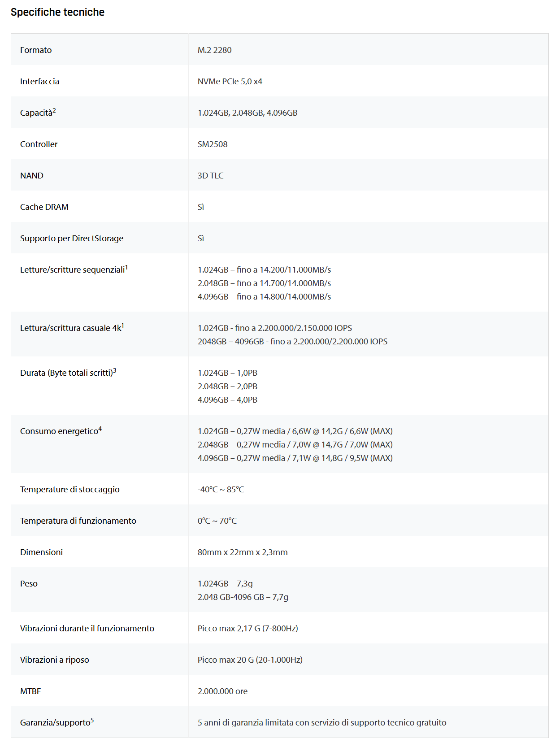Open footnote 3 after Durata (Byte totali scritti)

[115, 370]
